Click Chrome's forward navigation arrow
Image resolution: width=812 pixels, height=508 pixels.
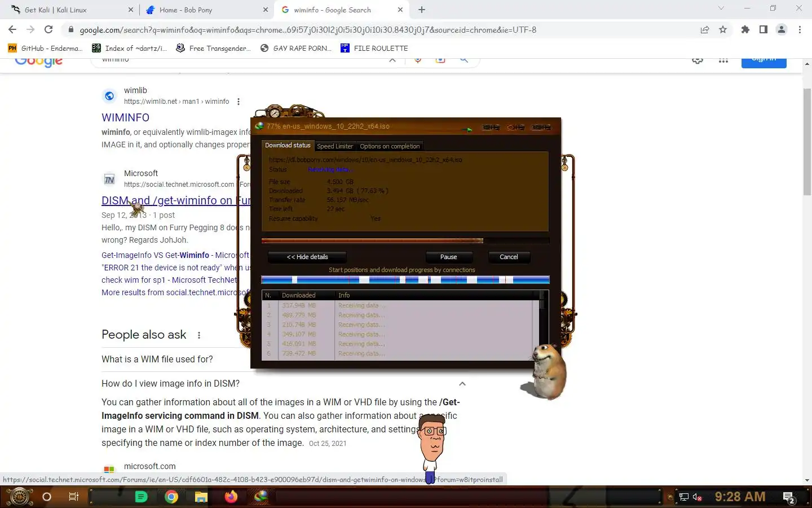click(30, 29)
